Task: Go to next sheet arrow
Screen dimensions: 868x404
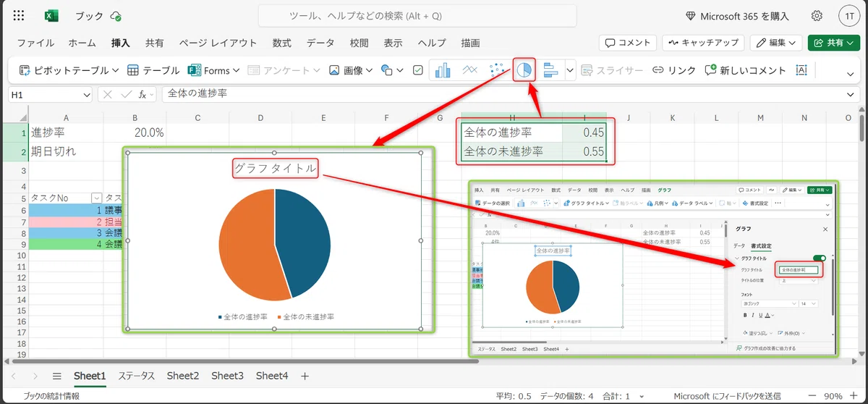Action: coord(35,376)
